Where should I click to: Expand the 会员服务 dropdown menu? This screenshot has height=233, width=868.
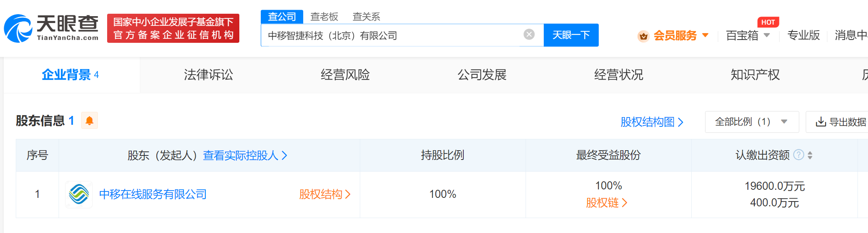(x=705, y=35)
